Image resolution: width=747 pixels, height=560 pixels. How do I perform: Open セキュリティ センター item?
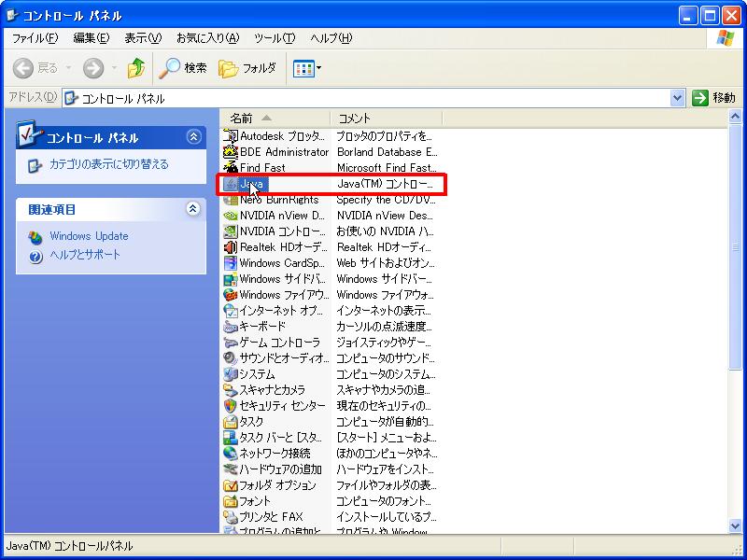[x=282, y=406]
